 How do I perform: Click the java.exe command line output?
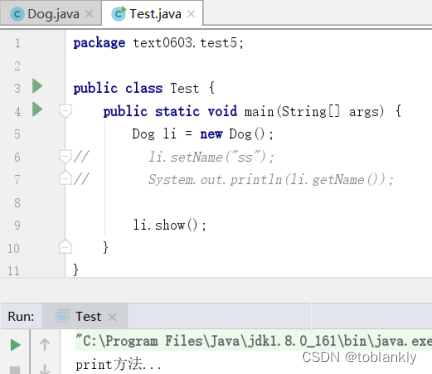click(253, 341)
